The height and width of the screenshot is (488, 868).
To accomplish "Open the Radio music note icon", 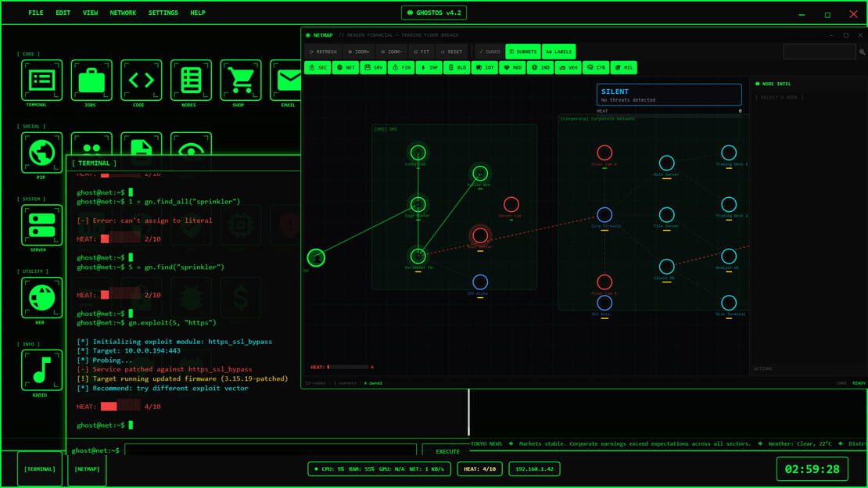I will 41,371.
